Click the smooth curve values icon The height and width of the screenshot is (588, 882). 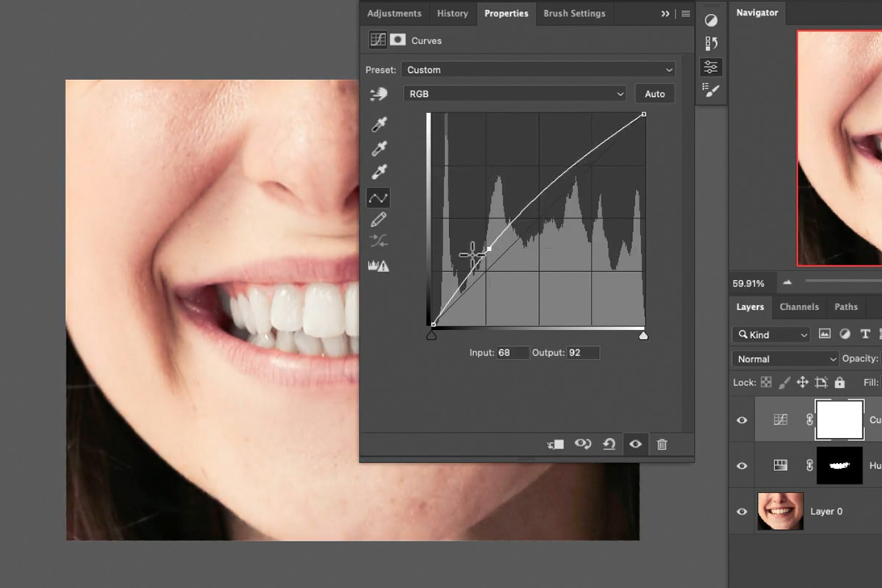click(x=379, y=240)
